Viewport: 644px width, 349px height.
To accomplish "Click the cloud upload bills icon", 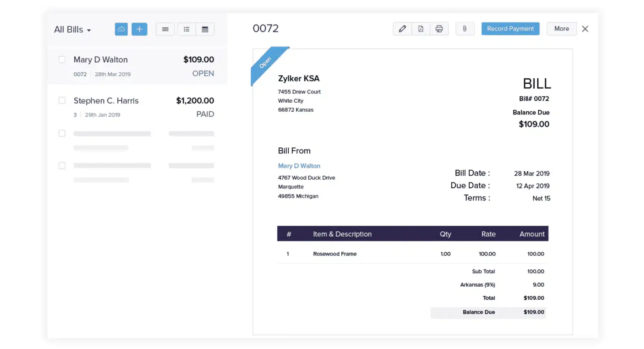I will [x=121, y=29].
